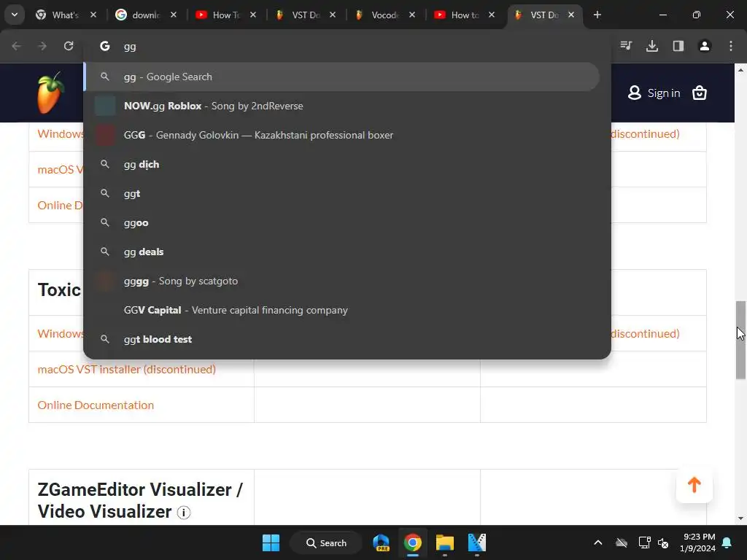Image resolution: width=747 pixels, height=560 pixels.
Task: Click the orange back-to-top arrow button
Action: pyautogui.click(x=694, y=485)
